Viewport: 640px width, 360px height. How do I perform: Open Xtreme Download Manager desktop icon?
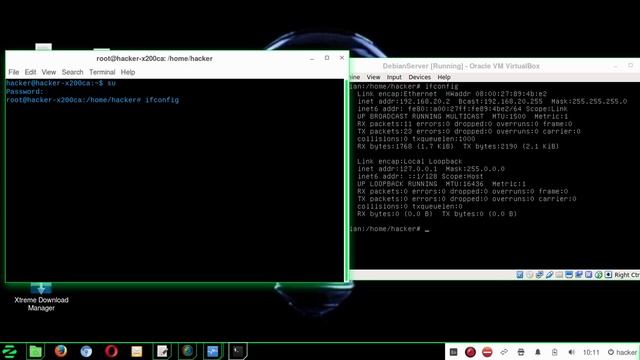point(41,297)
